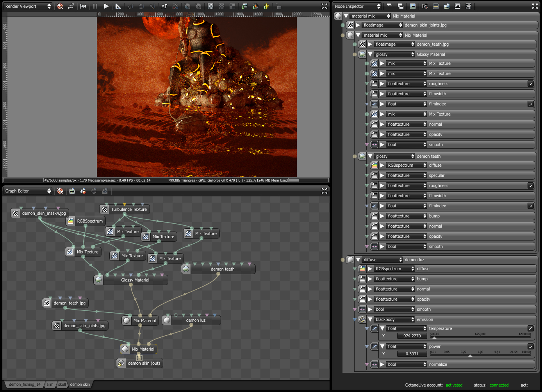
Task: Click the smooth bool icon under demon luz
Action: click(x=362, y=309)
